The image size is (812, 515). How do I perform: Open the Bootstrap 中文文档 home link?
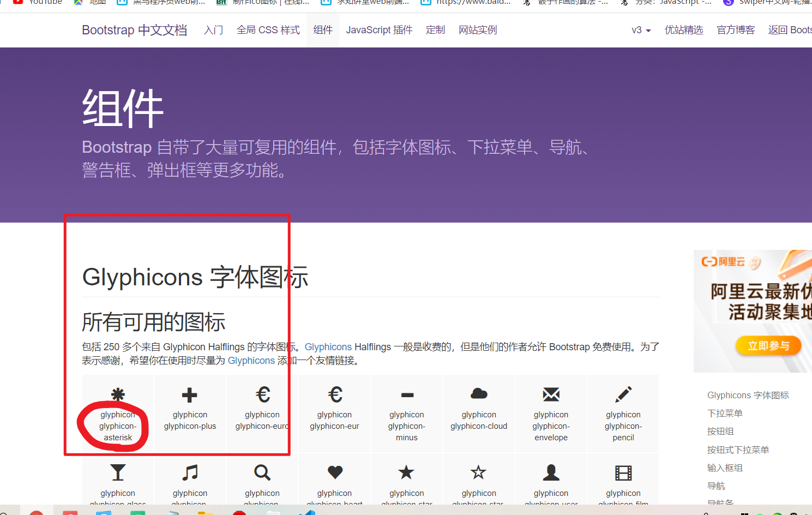[135, 30]
